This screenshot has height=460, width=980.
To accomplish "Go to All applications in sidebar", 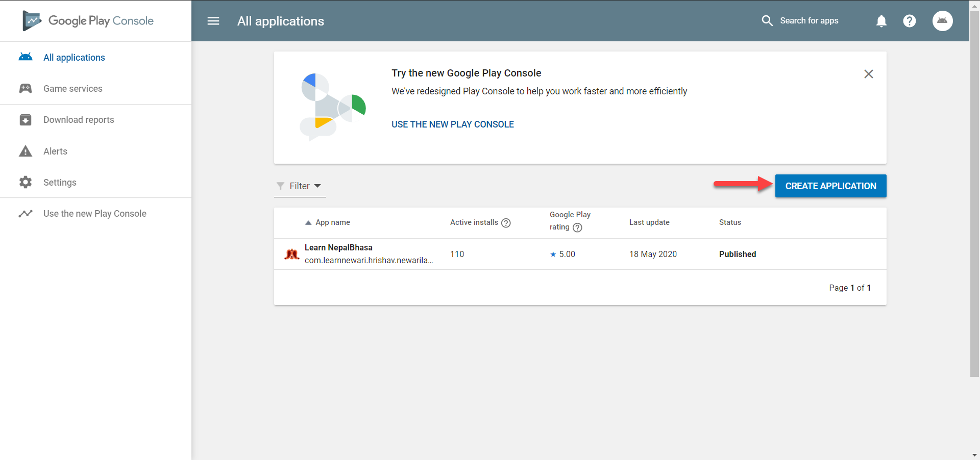I will coord(74,58).
